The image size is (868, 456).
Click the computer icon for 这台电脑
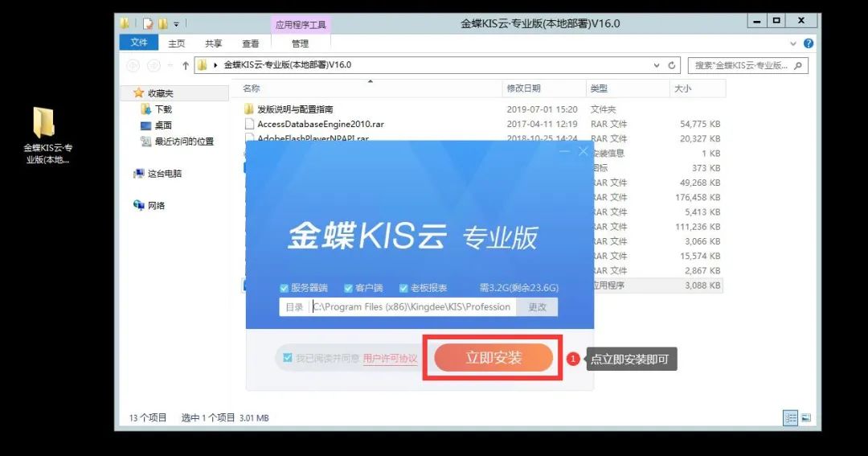(138, 174)
